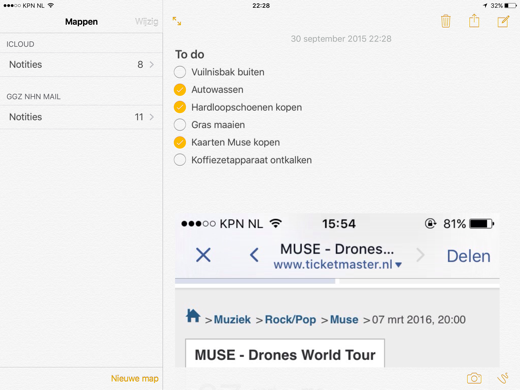Tap the back arrow in embedded browser
The width and height of the screenshot is (520, 390).
click(254, 255)
